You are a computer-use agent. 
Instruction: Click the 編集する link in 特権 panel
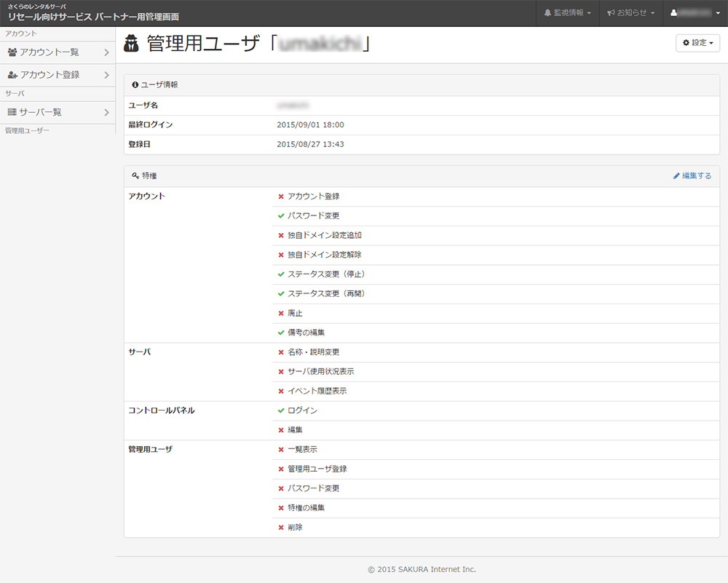tap(696, 176)
